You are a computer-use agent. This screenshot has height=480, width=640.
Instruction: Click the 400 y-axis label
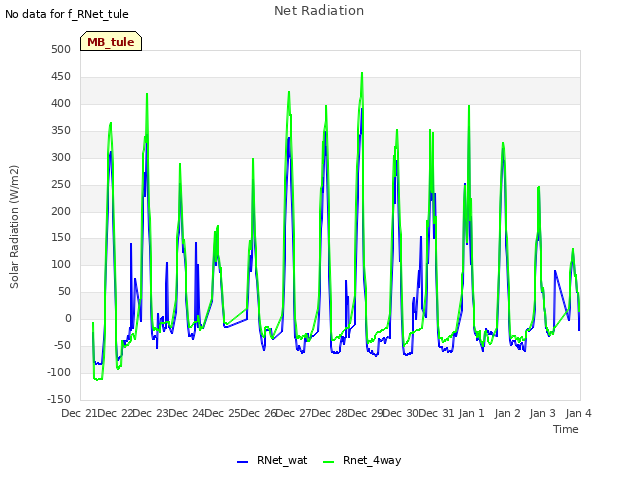[61, 103]
